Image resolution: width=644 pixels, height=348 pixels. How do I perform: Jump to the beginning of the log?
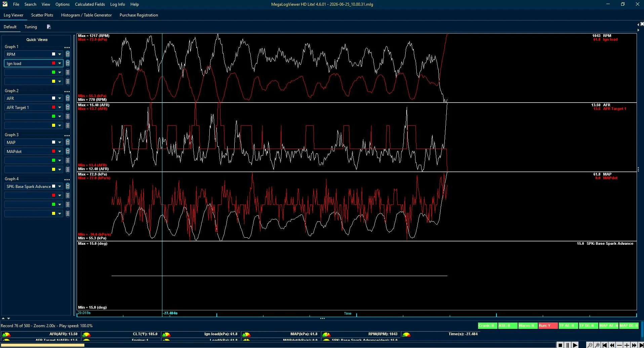(x=604, y=345)
